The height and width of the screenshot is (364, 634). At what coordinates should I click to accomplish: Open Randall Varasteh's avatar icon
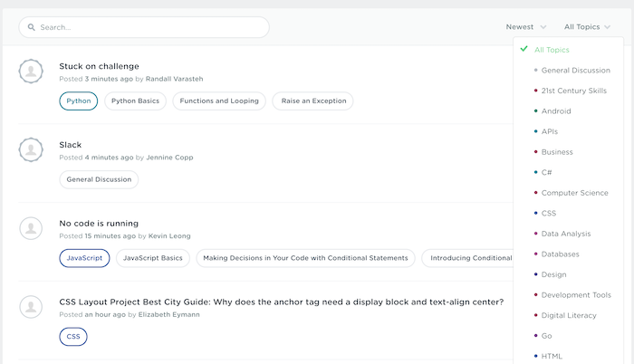click(x=31, y=72)
